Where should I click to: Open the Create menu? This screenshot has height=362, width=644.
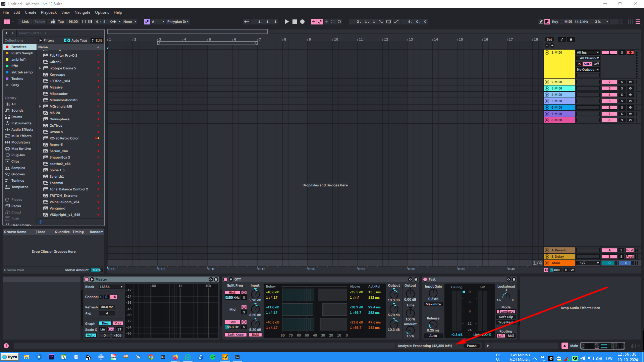(x=31, y=12)
